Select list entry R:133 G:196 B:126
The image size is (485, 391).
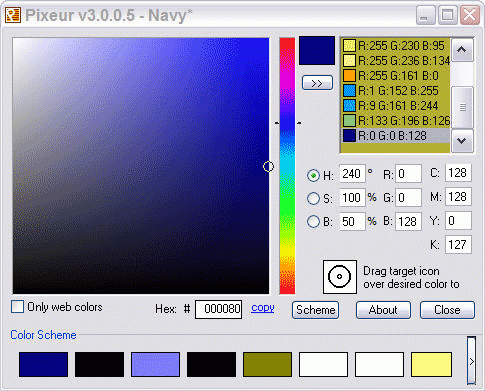click(x=396, y=121)
